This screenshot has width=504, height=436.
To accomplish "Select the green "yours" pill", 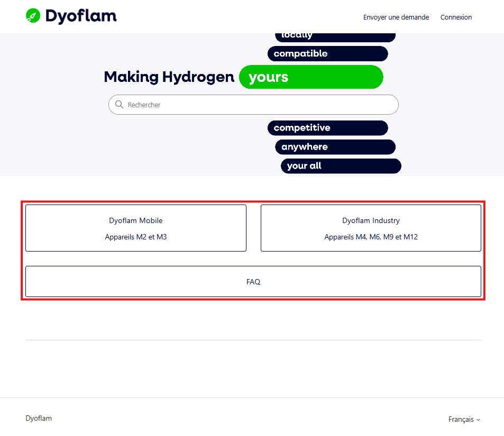I will point(311,77).
